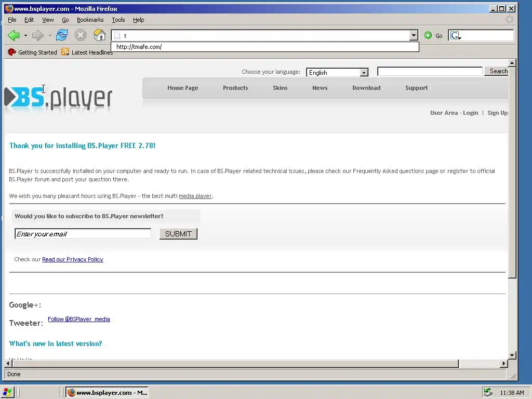Click the BS.player logo

coord(58,98)
